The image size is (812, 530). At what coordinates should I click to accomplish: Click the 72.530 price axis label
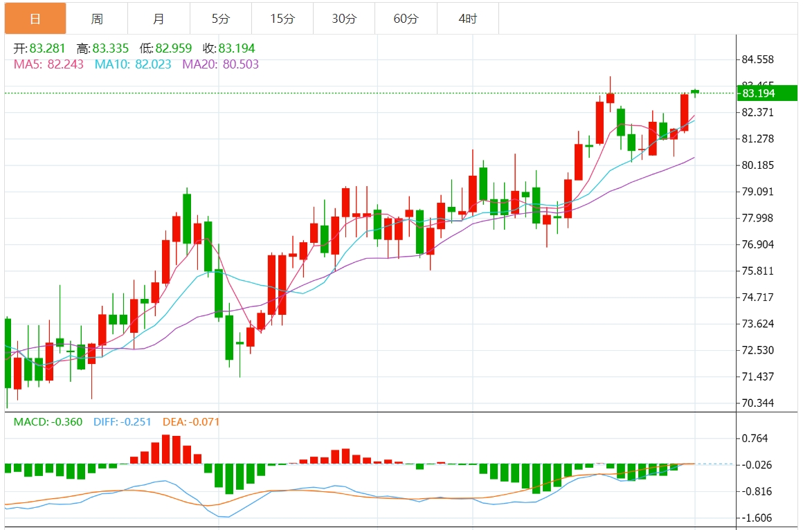(x=757, y=350)
